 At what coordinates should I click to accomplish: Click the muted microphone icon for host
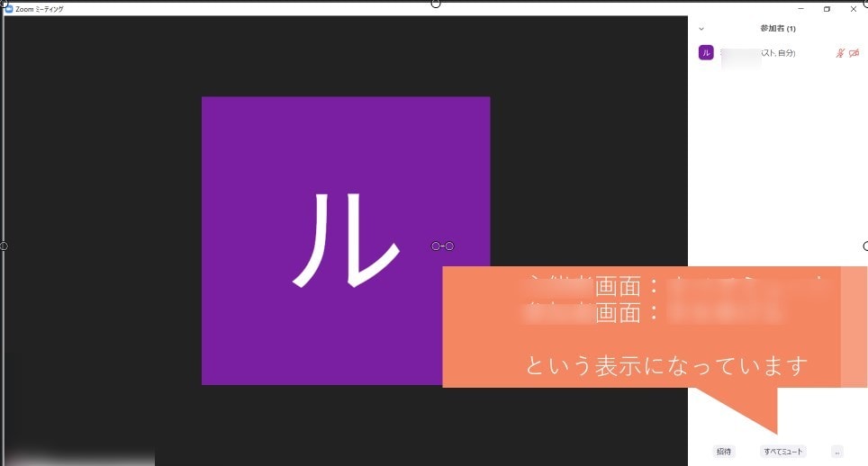pyautogui.click(x=840, y=53)
